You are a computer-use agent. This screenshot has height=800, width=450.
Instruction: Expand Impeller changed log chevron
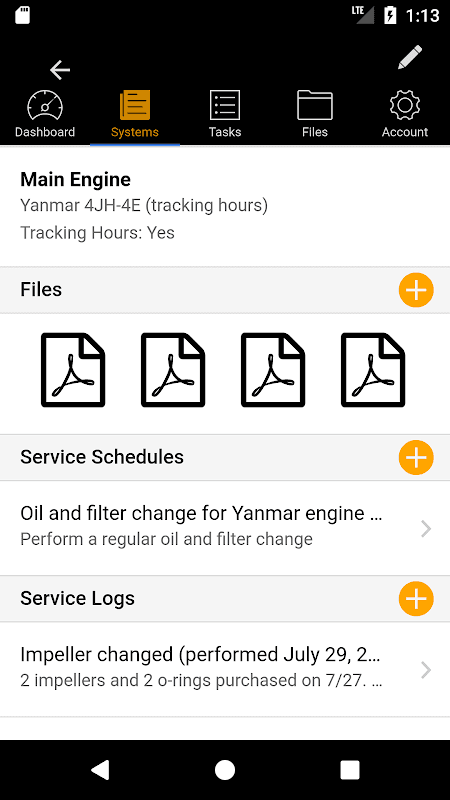click(426, 670)
